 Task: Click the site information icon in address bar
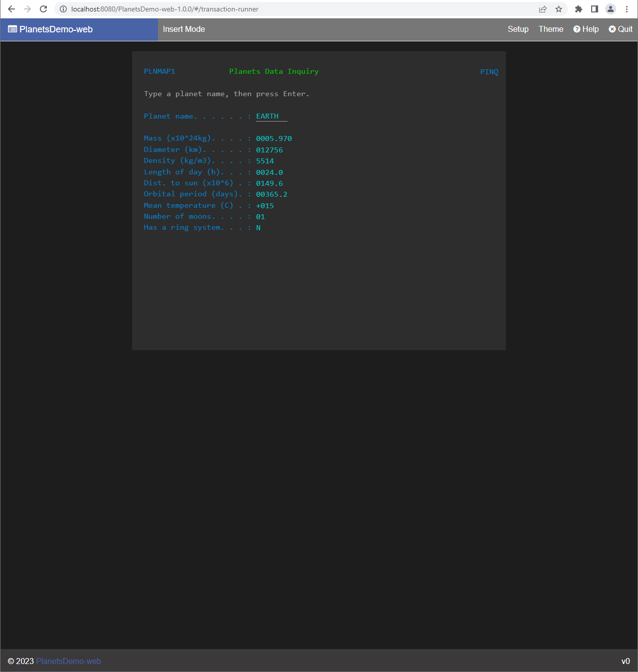click(63, 9)
